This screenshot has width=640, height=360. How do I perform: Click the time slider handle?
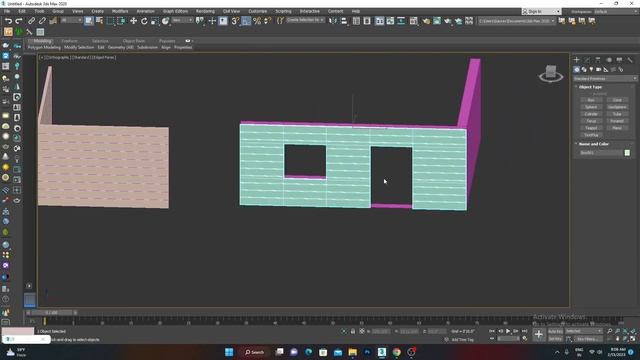coord(51,313)
